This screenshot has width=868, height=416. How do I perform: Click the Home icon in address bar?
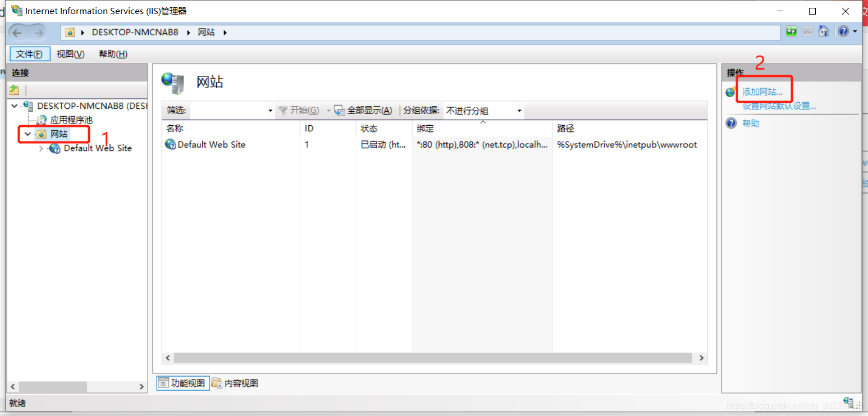824,31
